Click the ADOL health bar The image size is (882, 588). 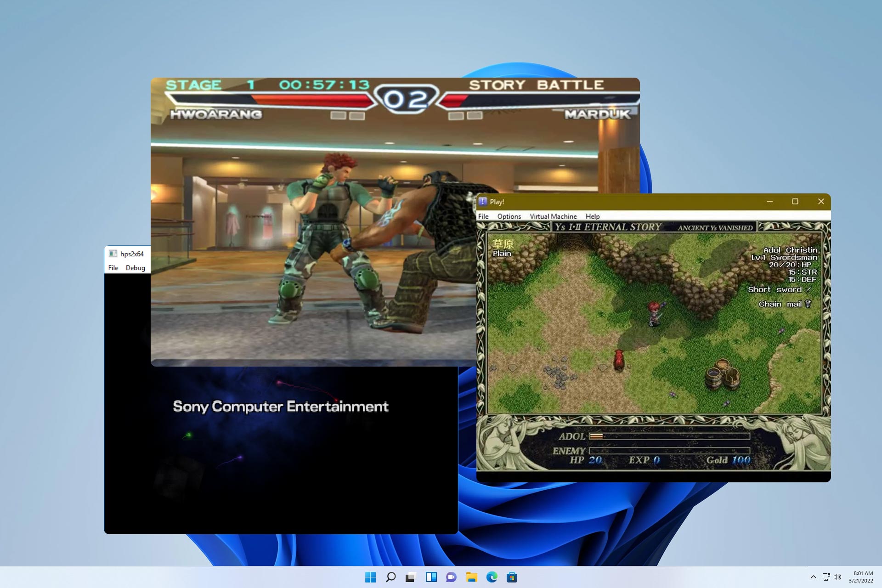[x=669, y=436]
